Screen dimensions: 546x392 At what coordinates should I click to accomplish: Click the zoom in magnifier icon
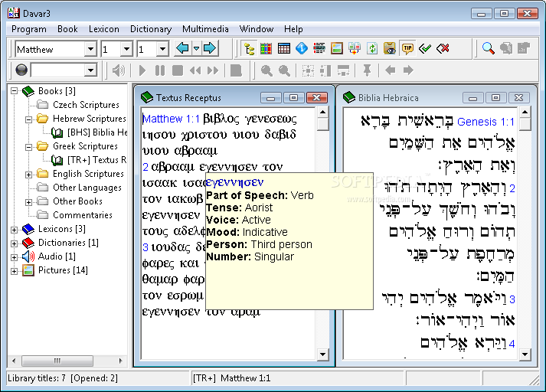[266, 70]
